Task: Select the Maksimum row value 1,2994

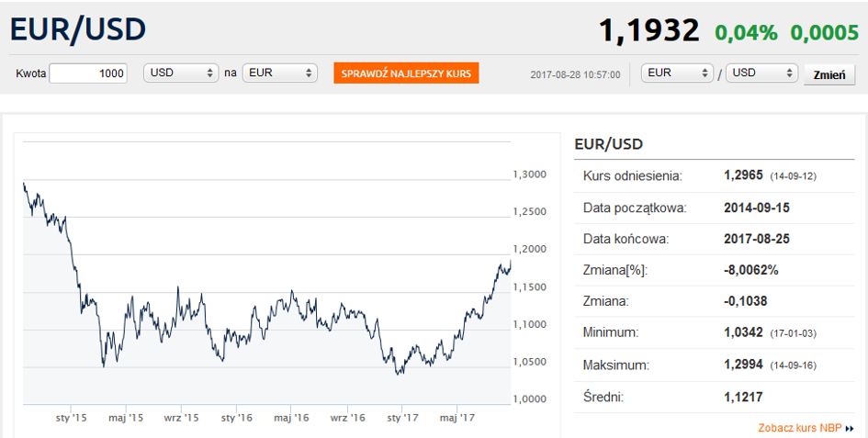Action: point(745,365)
